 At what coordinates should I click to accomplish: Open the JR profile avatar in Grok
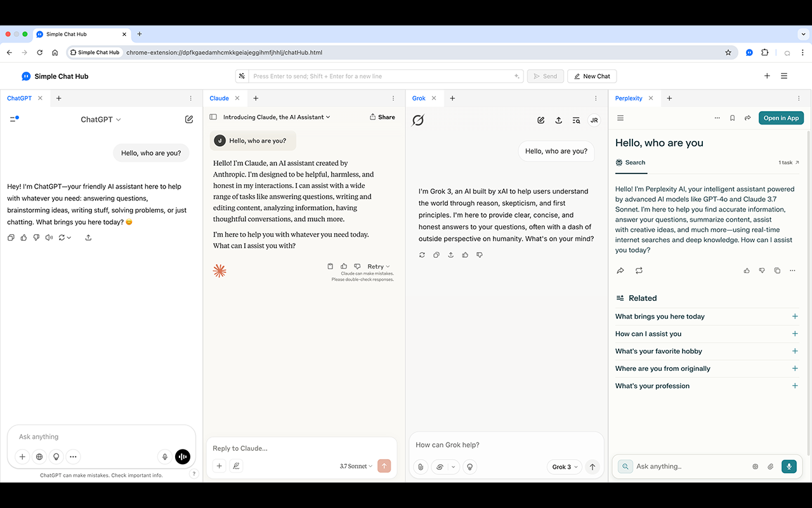[594, 120]
